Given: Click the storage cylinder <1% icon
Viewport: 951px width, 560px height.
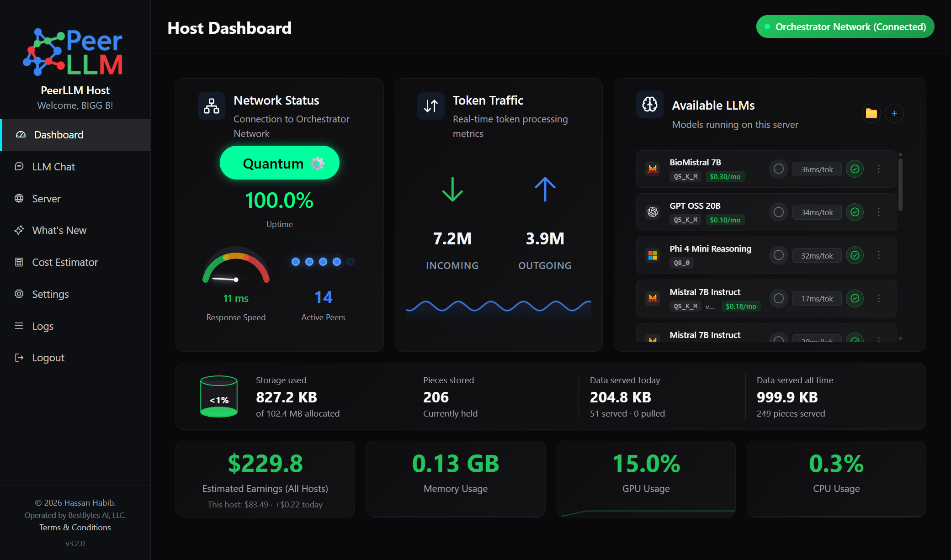Looking at the screenshot, I should coord(219,396).
